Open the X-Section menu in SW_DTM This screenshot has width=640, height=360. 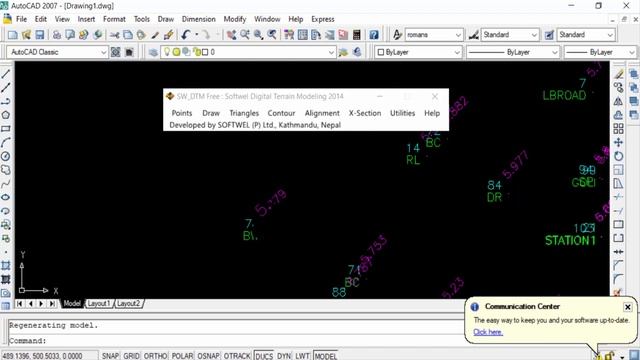click(x=365, y=113)
